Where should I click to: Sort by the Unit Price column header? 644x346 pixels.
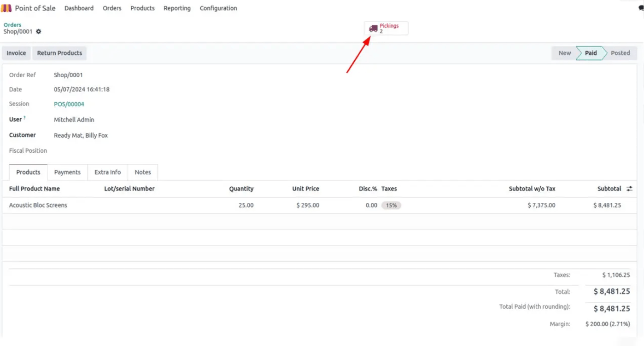305,189
